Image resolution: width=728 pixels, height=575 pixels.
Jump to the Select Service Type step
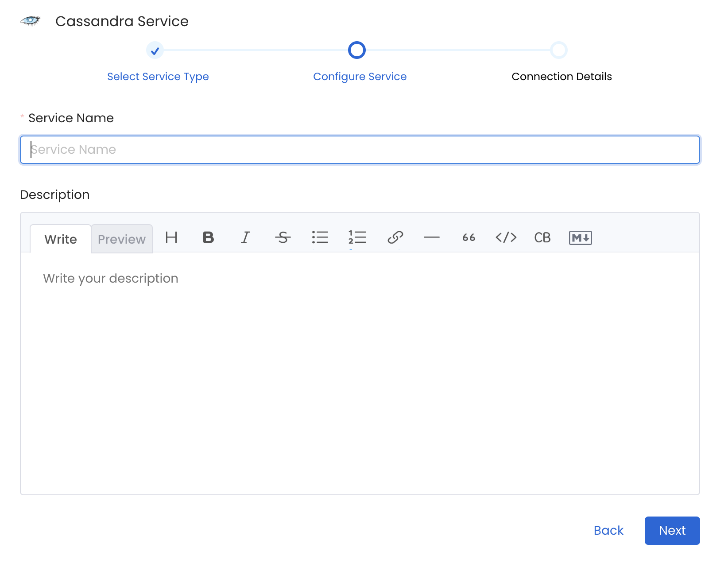point(158,77)
